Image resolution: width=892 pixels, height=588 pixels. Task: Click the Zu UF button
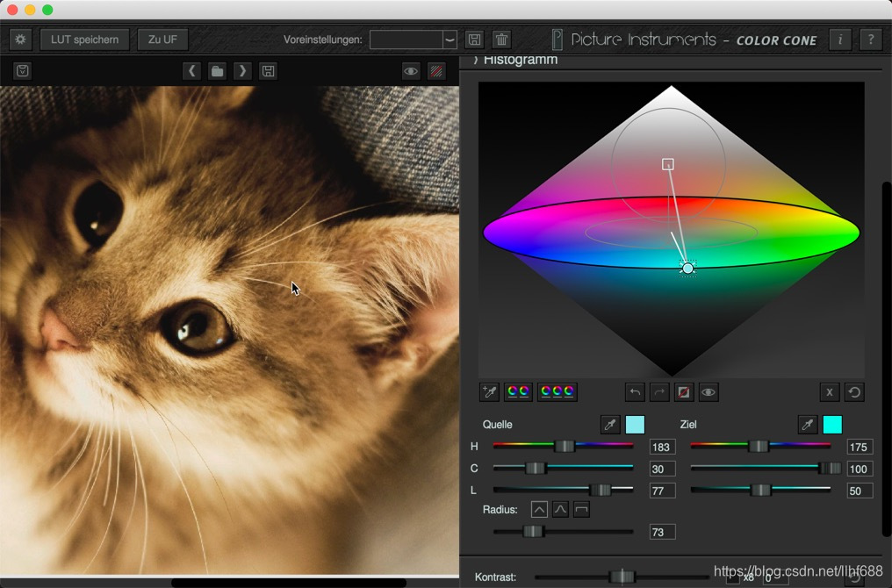(162, 39)
